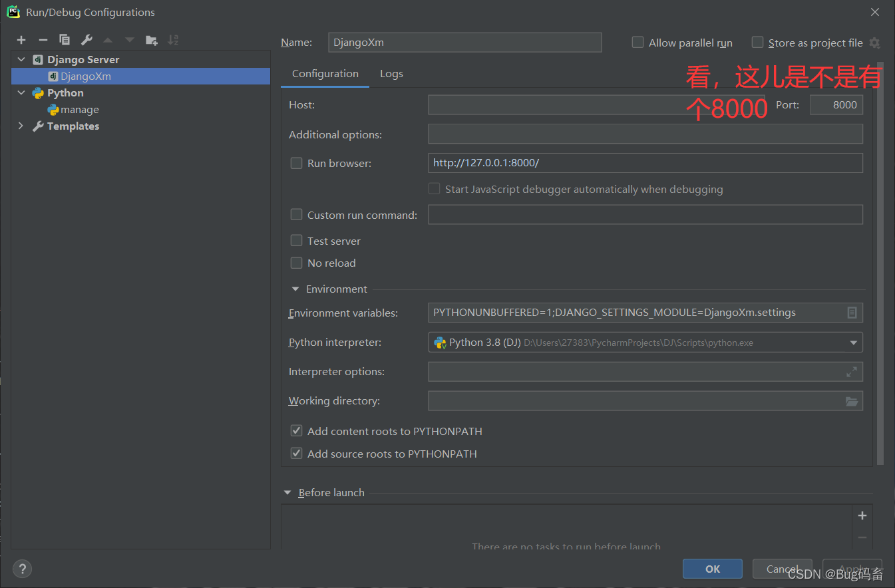This screenshot has height=588, width=895.
Task: Collapse the Environment section
Action: pos(295,289)
